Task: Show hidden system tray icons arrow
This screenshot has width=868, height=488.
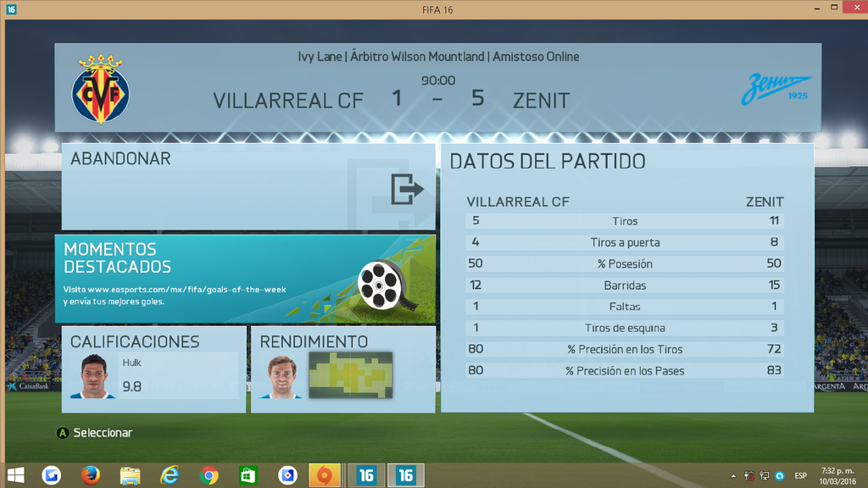Action: pos(733,476)
